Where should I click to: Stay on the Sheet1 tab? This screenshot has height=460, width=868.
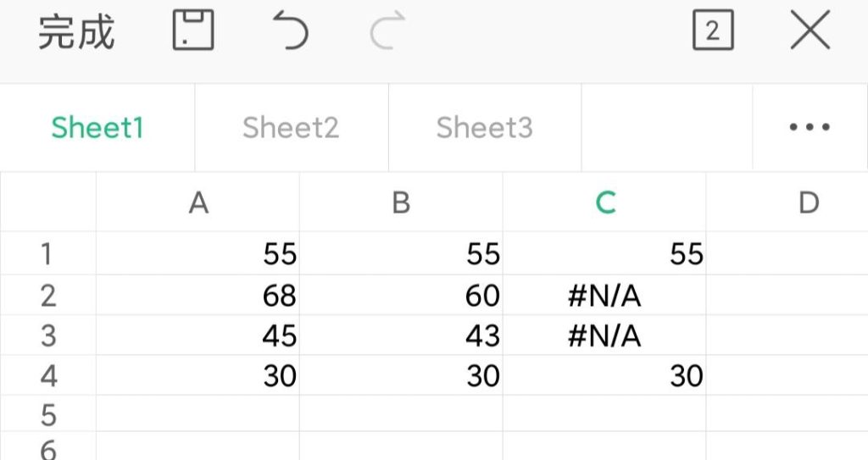pyautogui.click(x=97, y=128)
